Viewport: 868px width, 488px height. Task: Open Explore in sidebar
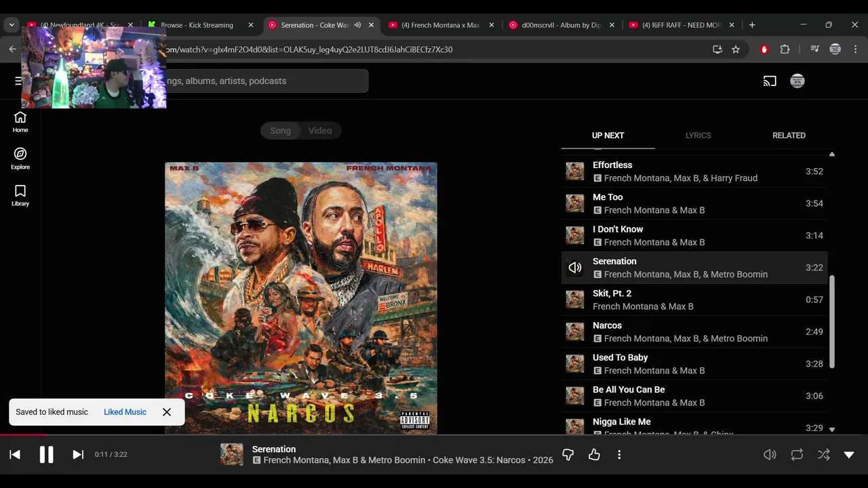pyautogui.click(x=20, y=159)
